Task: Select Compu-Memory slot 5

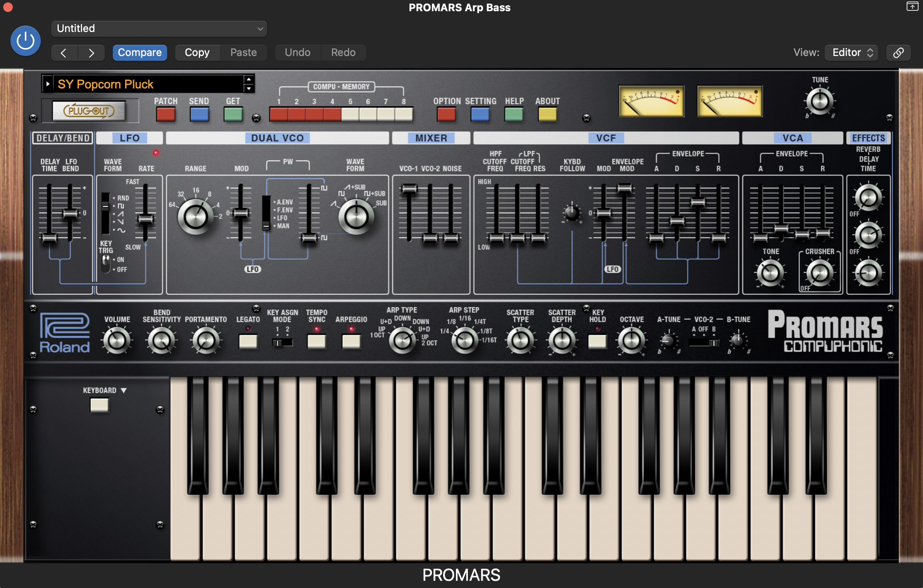Action: click(350, 114)
